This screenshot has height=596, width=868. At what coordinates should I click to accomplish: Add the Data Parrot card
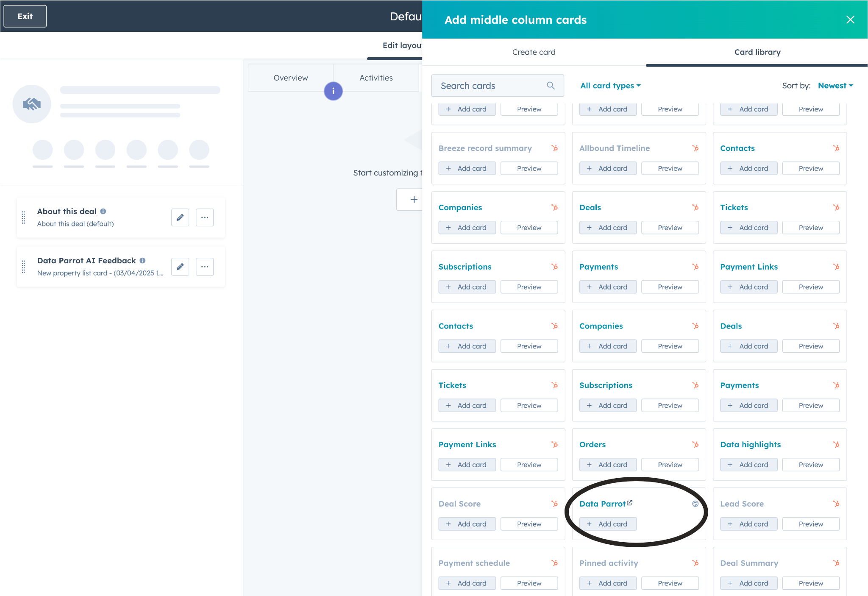608,524
